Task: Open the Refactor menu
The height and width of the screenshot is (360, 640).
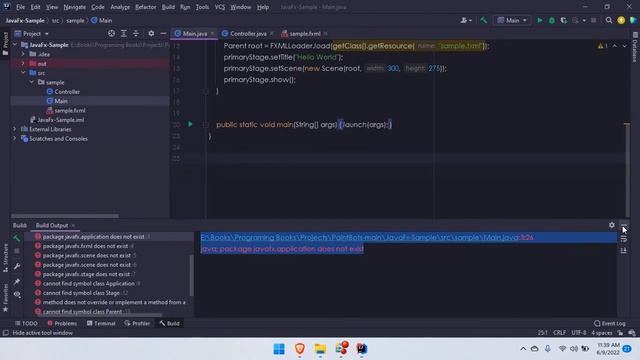Action: pos(146,7)
